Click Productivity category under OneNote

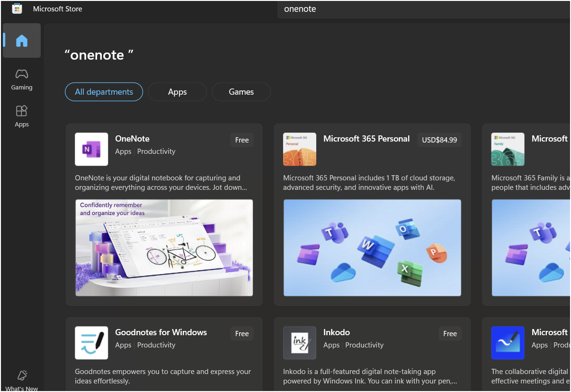point(156,151)
